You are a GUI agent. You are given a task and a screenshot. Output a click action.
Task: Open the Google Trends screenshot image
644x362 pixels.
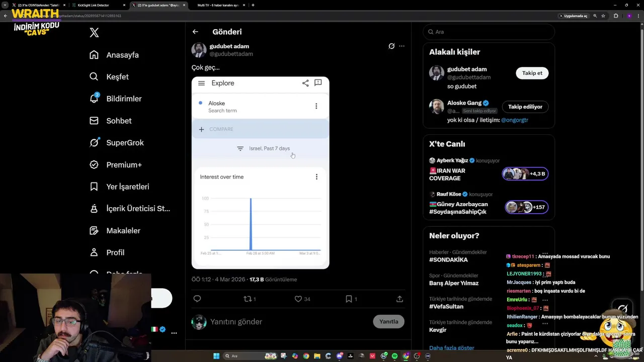260,172
